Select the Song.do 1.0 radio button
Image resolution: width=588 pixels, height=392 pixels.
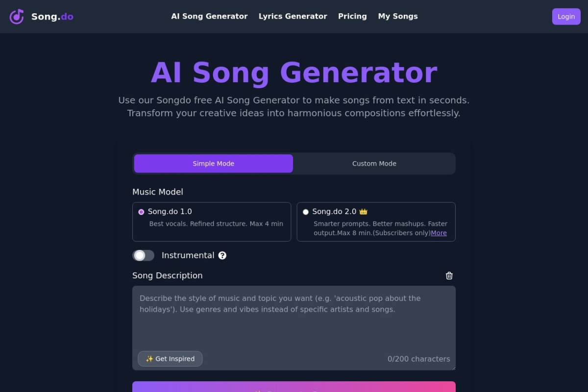coord(142,212)
